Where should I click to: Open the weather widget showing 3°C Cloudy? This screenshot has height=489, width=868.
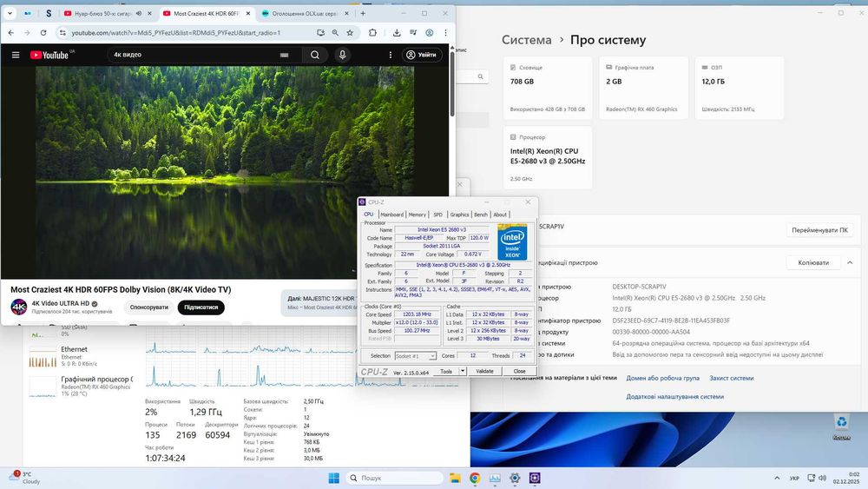pos(25,478)
